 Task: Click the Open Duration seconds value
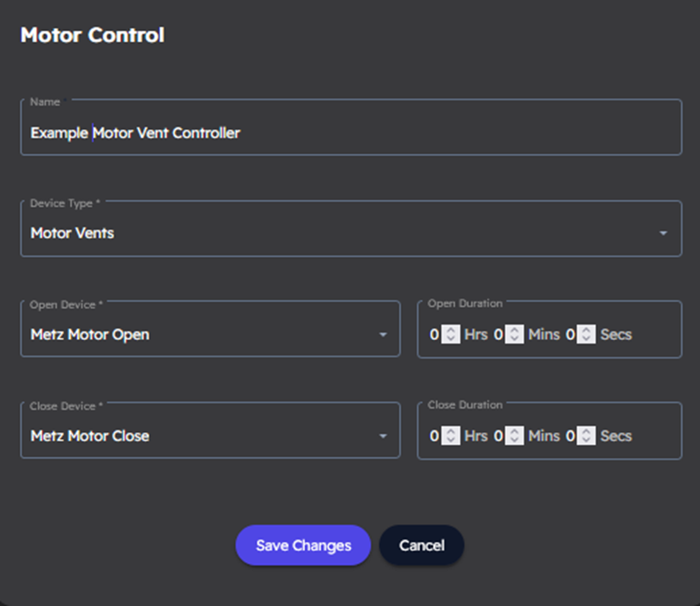point(570,334)
